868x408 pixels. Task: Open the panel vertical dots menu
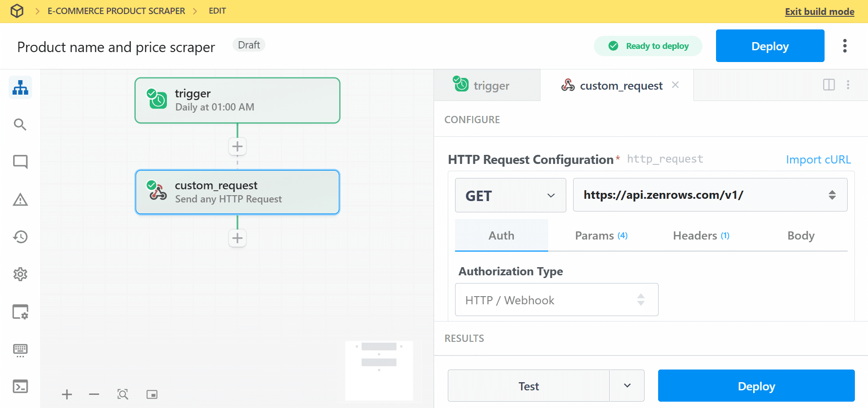(x=848, y=85)
